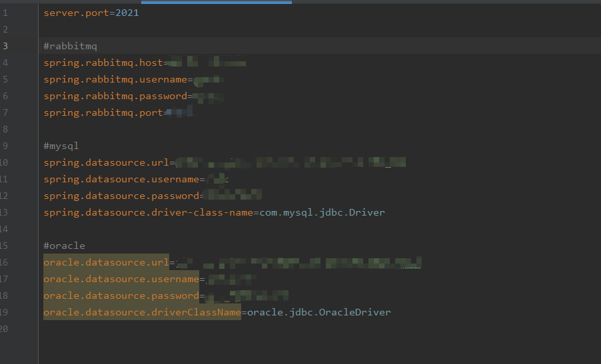The height and width of the screenshot is (364, 601).
Task: Click spring.rabbitmq.port property key
Action: [x=103, y=113]
